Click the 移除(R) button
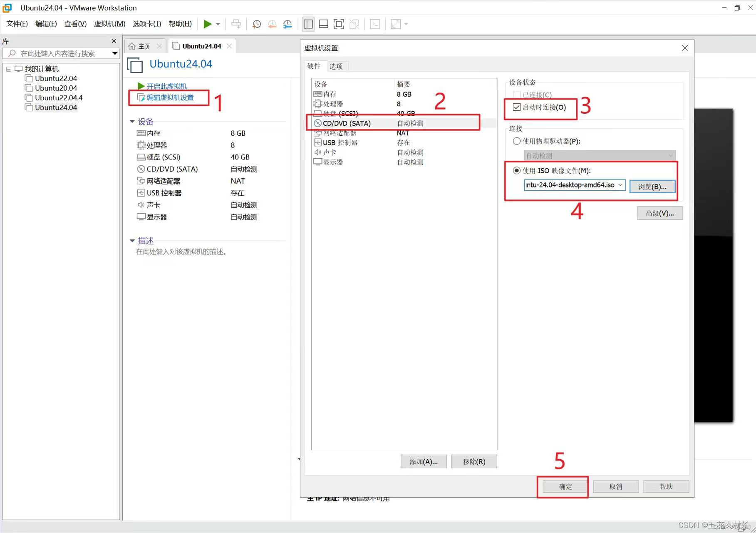 474,461
